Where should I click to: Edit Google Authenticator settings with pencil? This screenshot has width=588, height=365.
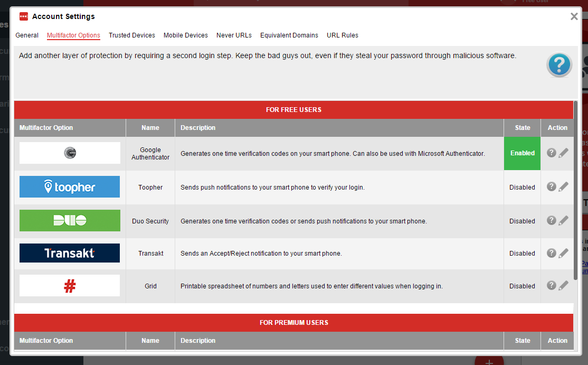(563, 153)
